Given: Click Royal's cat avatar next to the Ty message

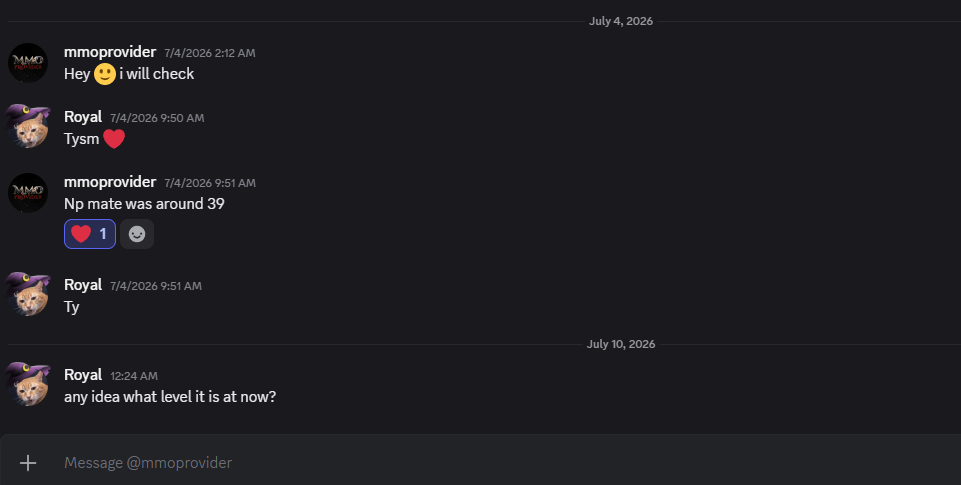Looking at the screenshot, I should click(28, 295).
